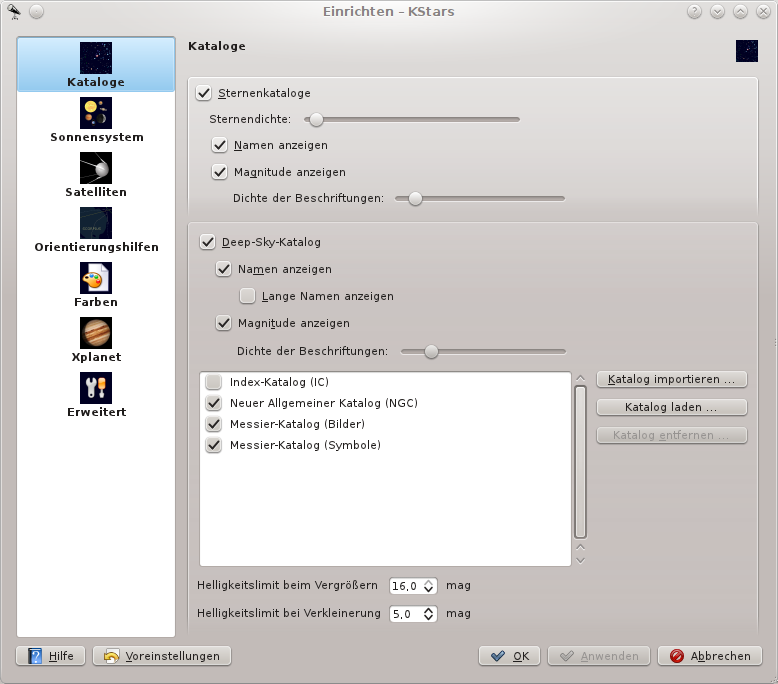The height and width of the screenshot is (684, 778).
Task: Increase Helligkeitslimit beim Vergrößern value
Action: click(x=429, y=581)
